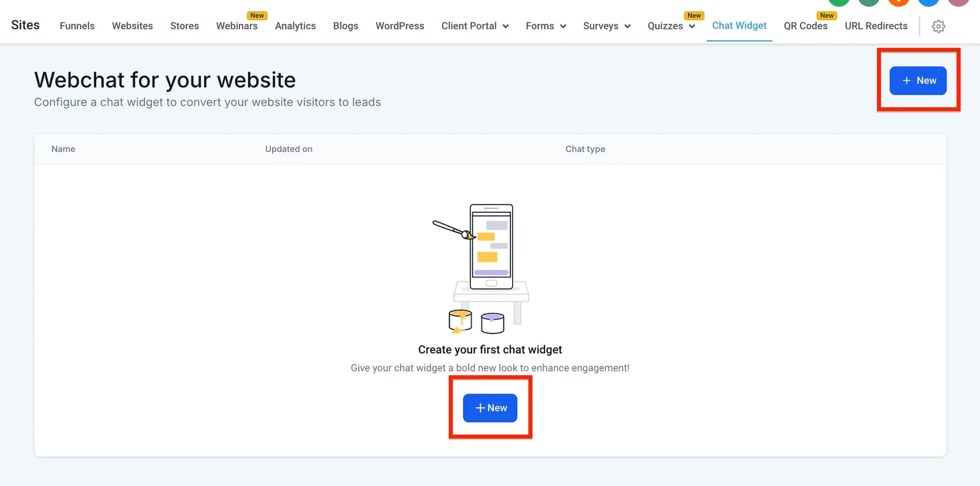Screen dimensions: 980x486
Task: Expand the Quizzes dropdown
Action: point(671,26)
